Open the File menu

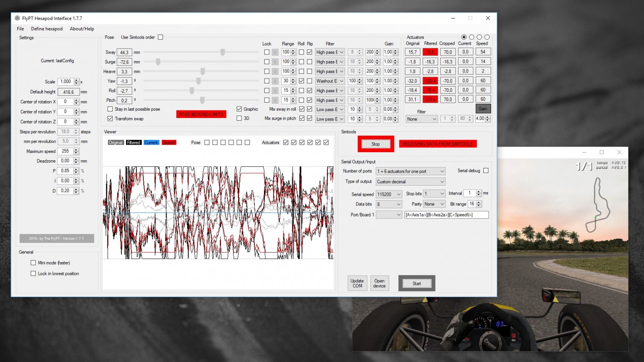point(21,29)
